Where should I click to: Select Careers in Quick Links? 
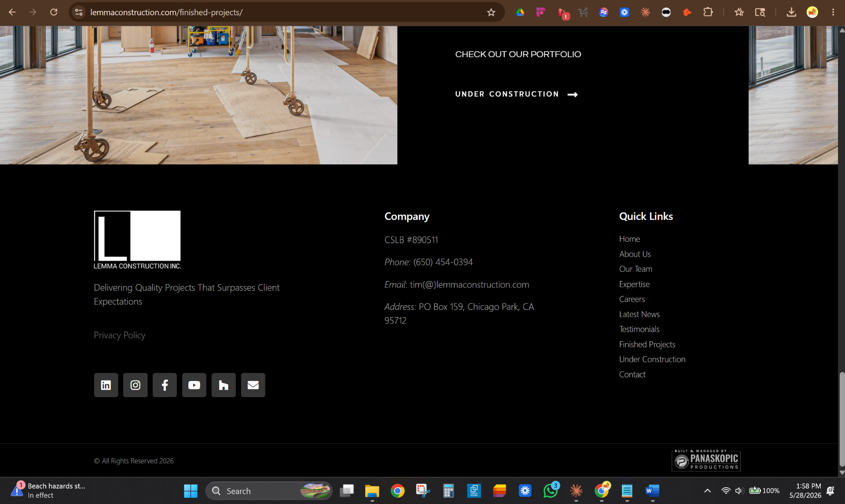(x=632, y=299)
